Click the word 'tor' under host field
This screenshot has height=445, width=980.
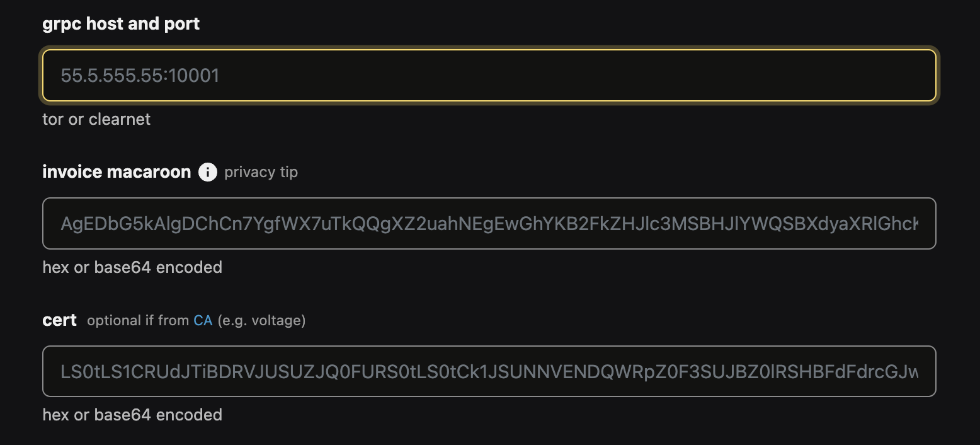point(53,119)
